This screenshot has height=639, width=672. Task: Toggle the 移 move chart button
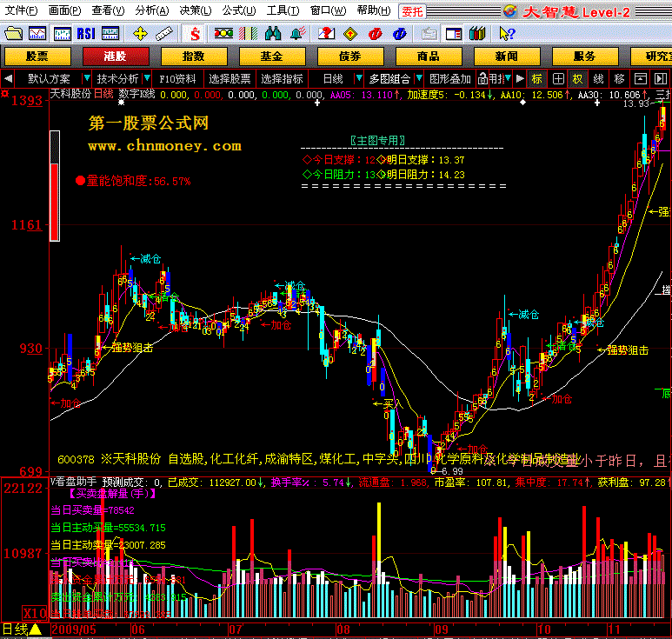[x=619, y=79]
